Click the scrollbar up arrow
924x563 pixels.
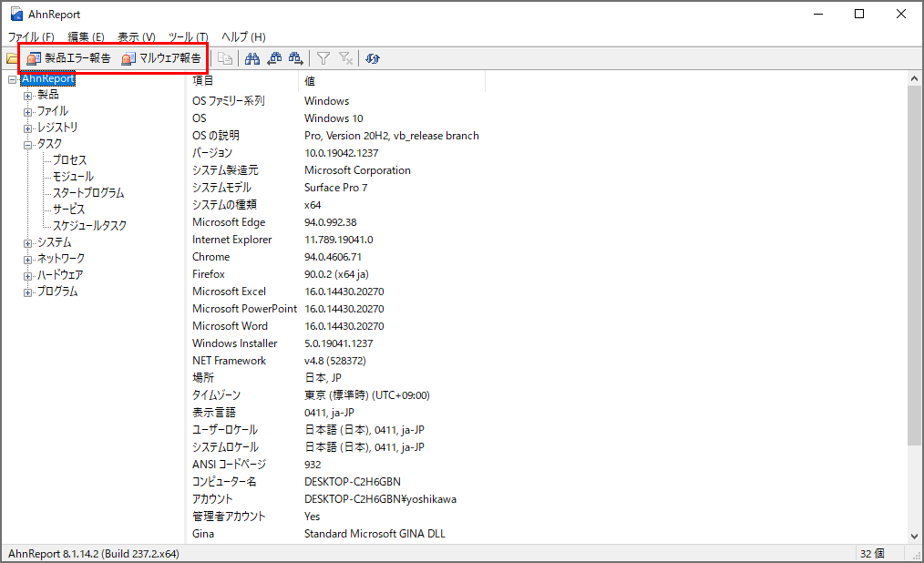914,78
